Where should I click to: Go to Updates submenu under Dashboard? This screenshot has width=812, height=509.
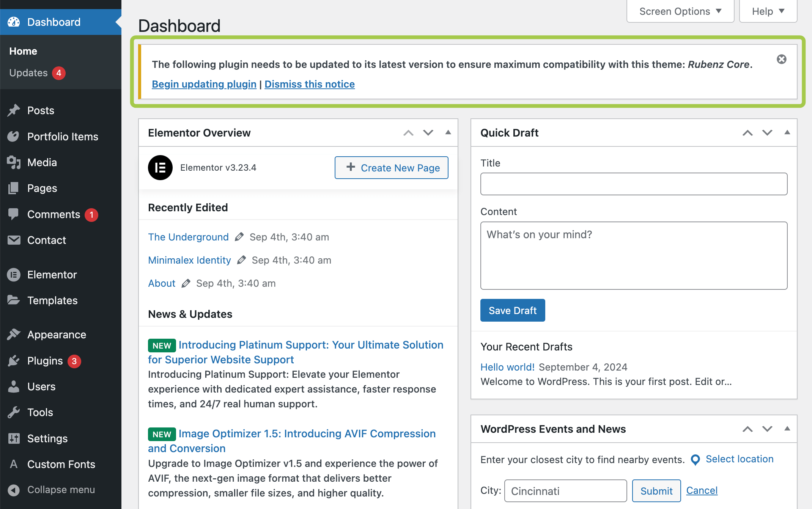point(28,73)
